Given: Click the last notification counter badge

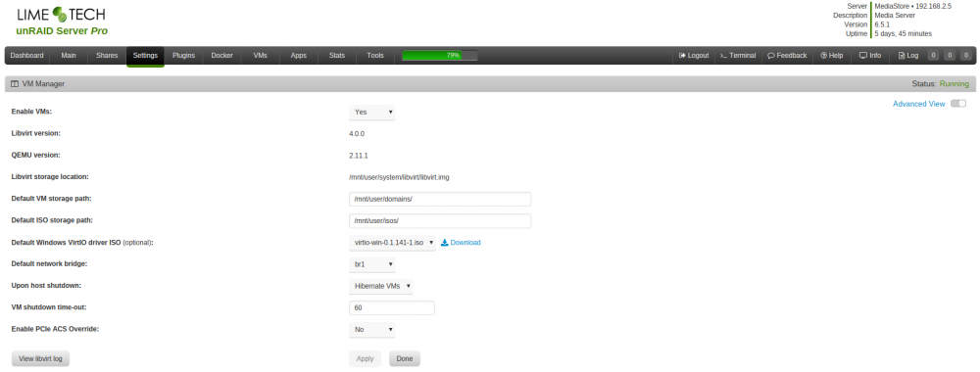Looking at the screenshot, I should pos(967,56).
